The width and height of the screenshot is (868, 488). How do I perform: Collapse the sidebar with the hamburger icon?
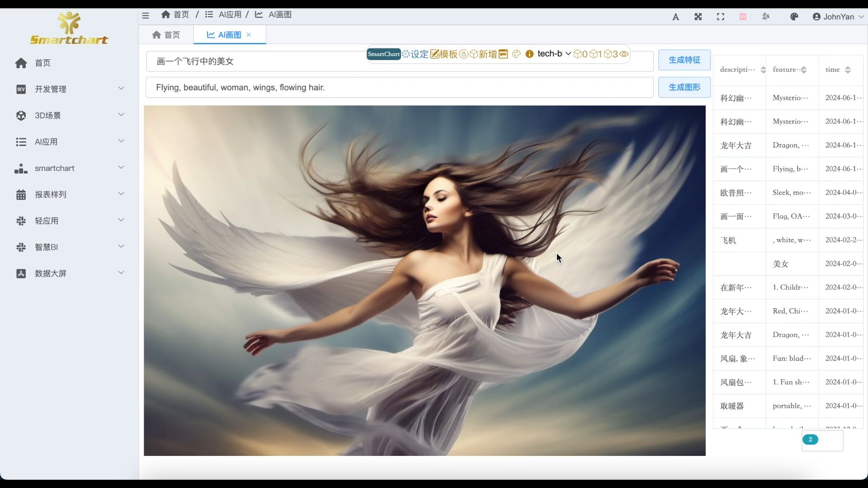[x=146, y=15]
